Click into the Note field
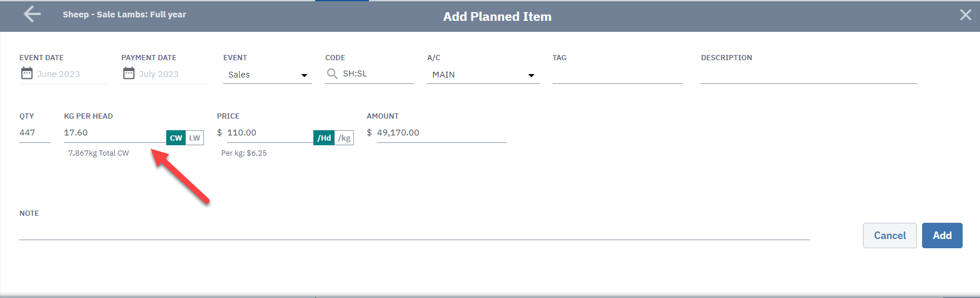 (x=414, y=231)
